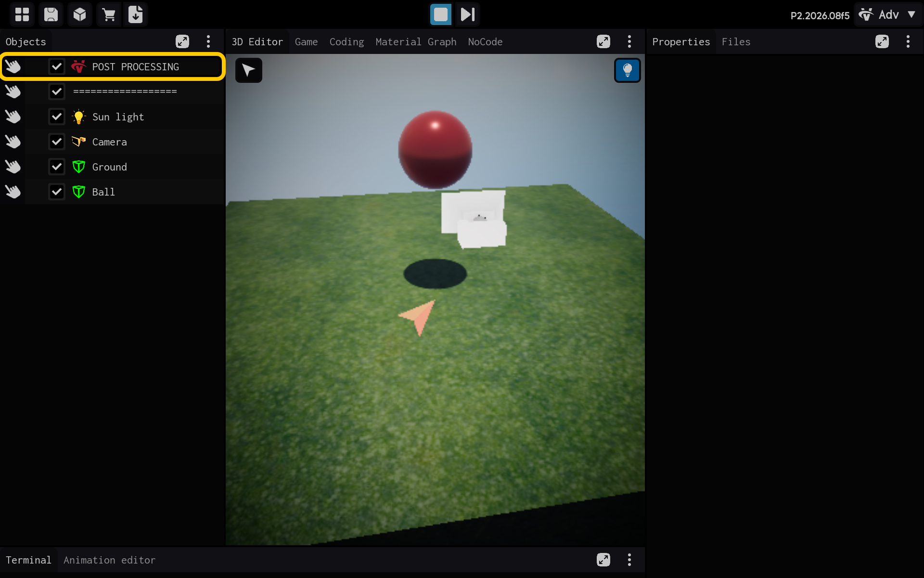Click the export file download icon
Screen dimensions: 924x578
(136, 14)
